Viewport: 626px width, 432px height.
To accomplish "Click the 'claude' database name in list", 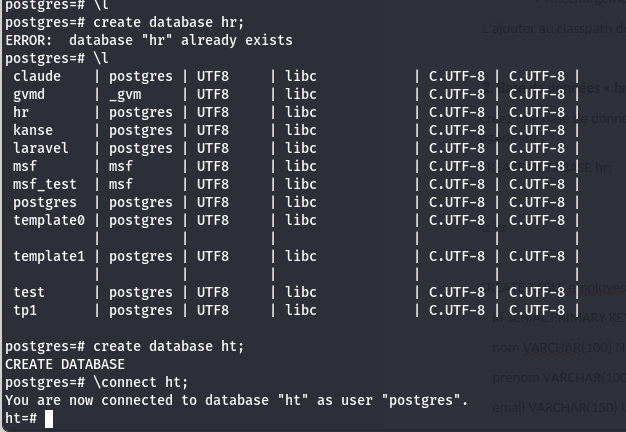I will tap(37, 76).
